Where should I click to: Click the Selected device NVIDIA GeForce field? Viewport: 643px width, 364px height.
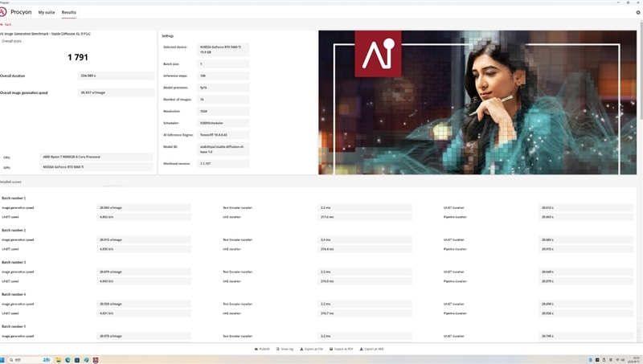[223, 49]
